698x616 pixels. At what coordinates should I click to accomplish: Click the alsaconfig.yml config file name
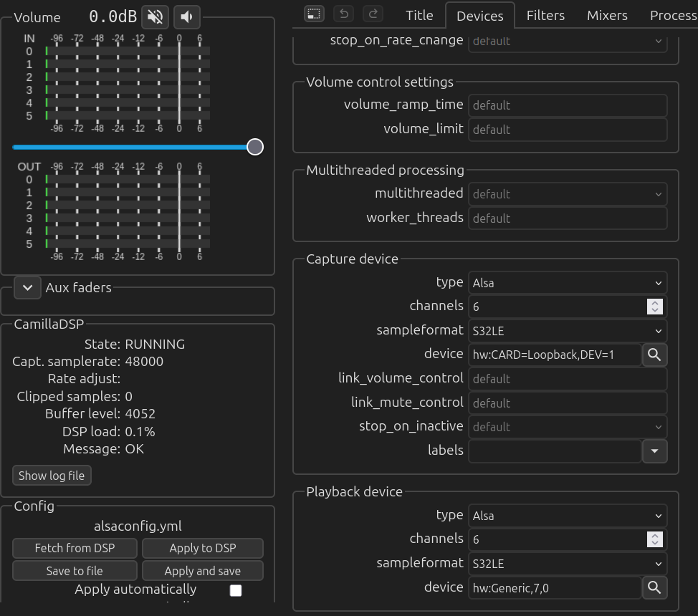[x=138, y=526]
